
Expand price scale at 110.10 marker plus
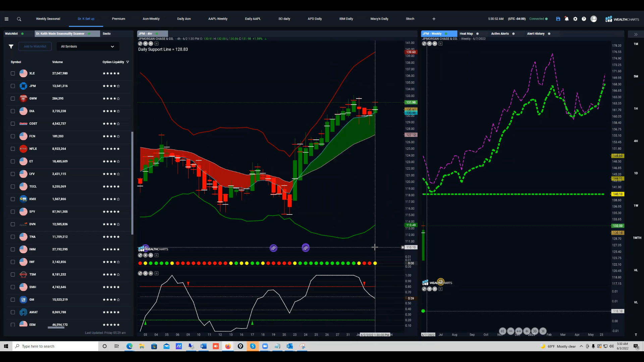pyautogui.click(x=403, y=247)
